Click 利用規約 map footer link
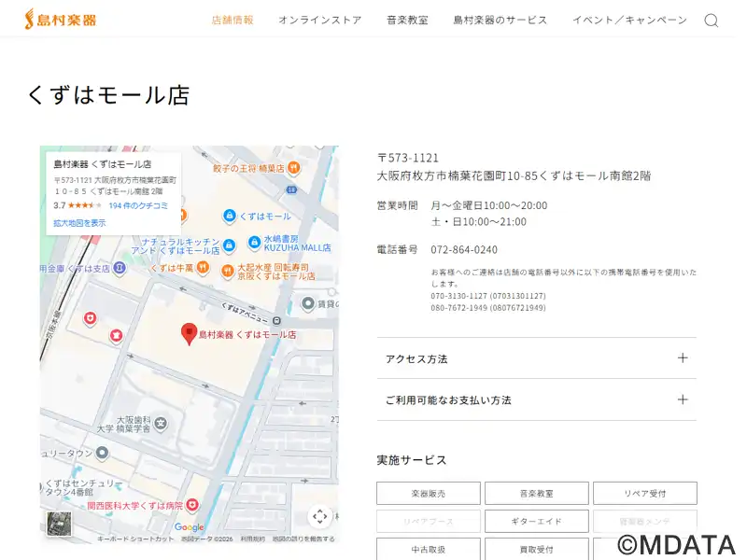The height and width of the screenshot is (560, 747). pos(252,539)
